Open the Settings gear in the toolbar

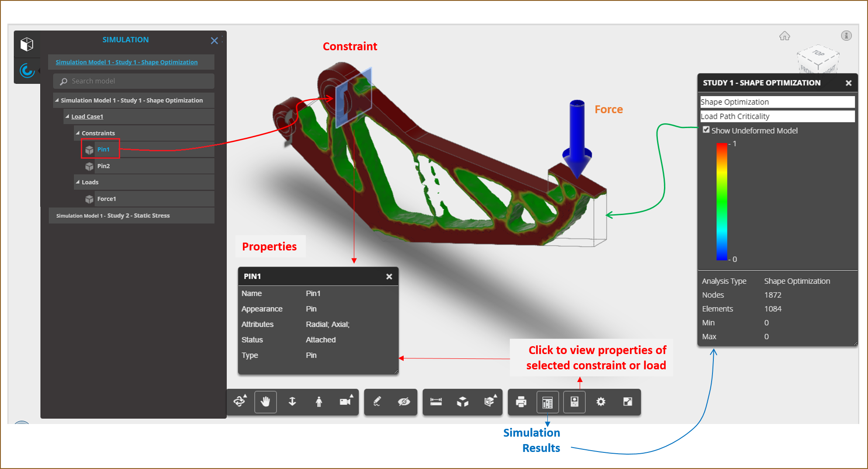click(601, 401)
